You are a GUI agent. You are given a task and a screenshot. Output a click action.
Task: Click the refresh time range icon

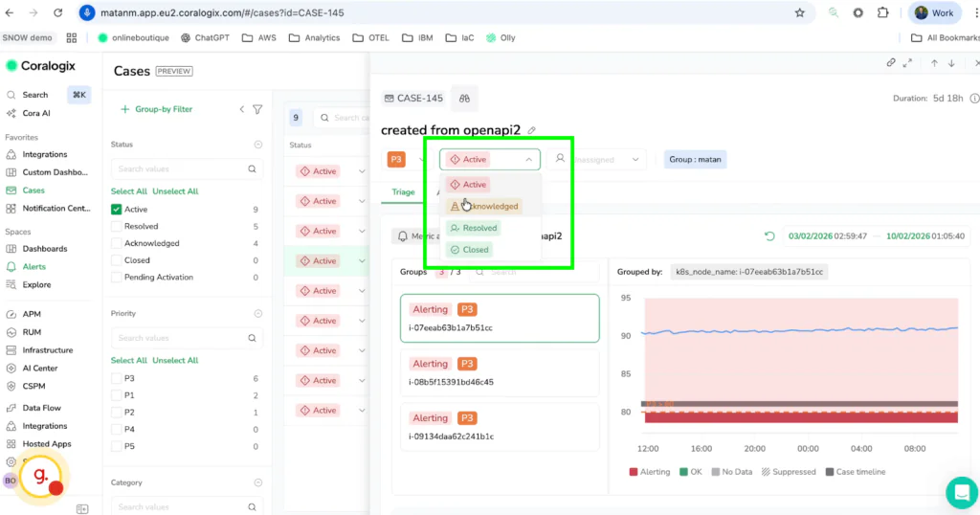point(770,235)
